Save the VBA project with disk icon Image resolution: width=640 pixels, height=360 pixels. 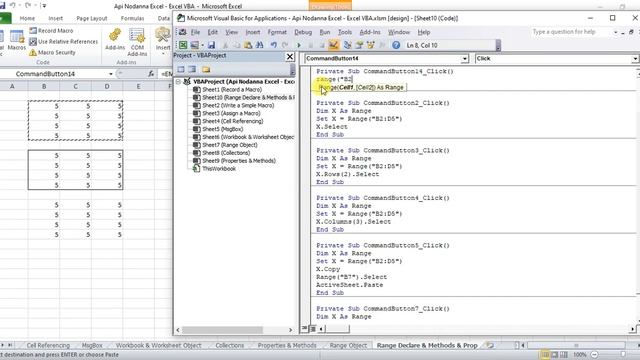(211, 45)
